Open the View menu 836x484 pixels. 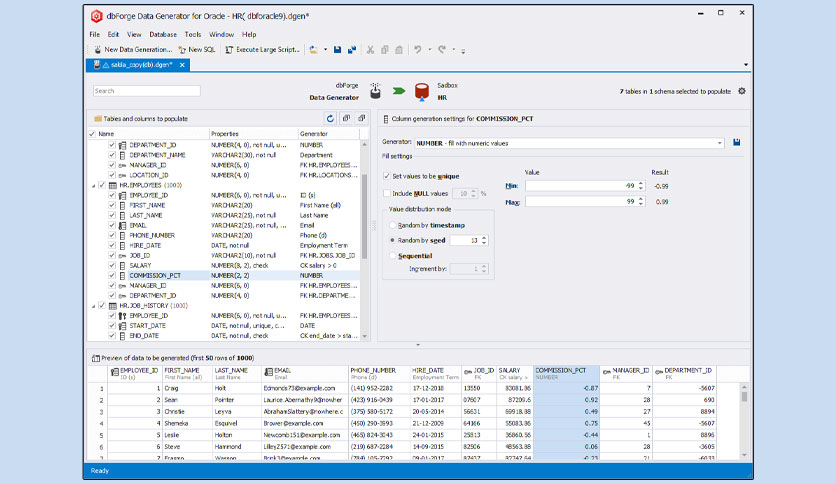tap(134, 34)
